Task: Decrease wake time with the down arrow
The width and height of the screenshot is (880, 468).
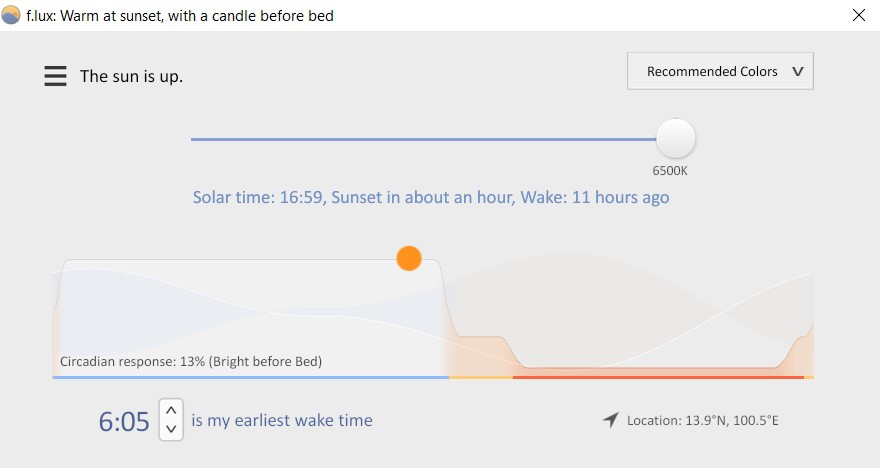Action: point(171,429)
